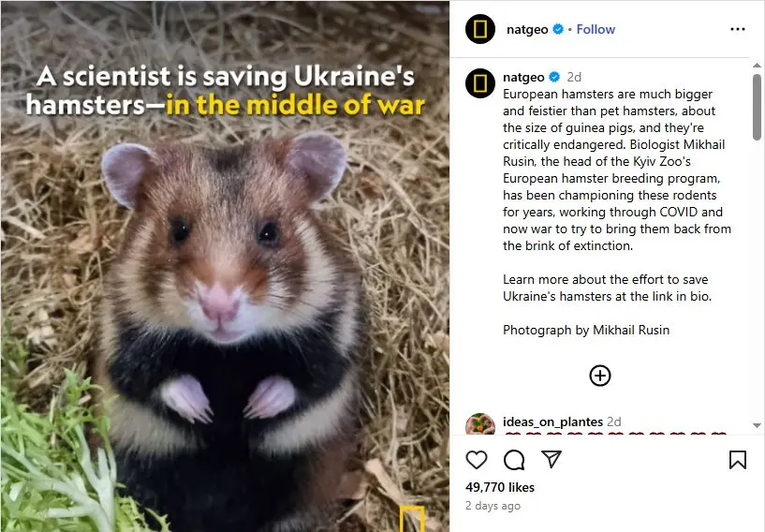
Task: View the 49,770 likes list
Action: pos(500,487)
